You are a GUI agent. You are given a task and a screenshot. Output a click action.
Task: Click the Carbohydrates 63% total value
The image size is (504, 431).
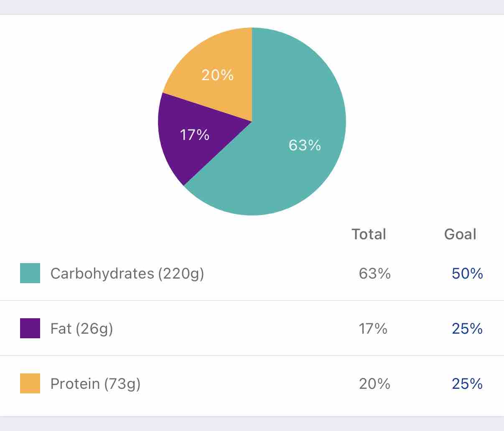pyautogui.click(x=374, y=274)
